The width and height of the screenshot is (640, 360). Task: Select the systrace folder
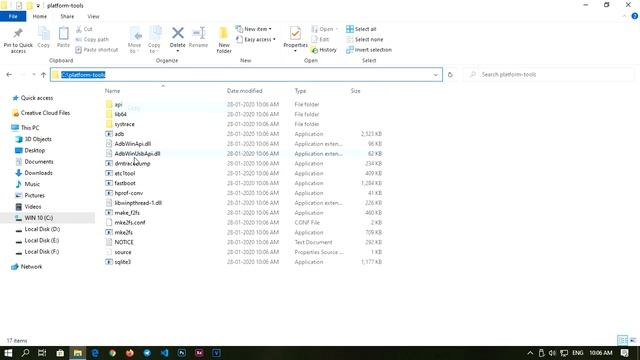pos(124,124)
